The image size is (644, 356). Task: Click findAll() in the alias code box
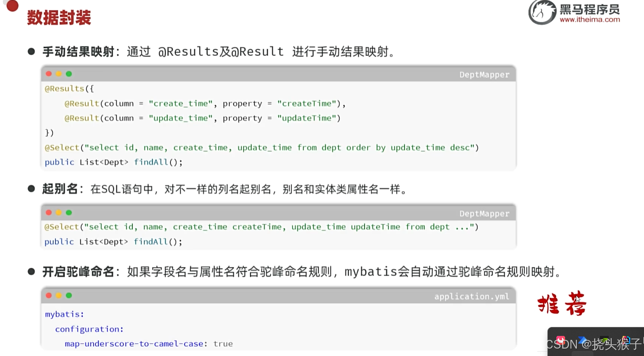(x=158, y=242)
